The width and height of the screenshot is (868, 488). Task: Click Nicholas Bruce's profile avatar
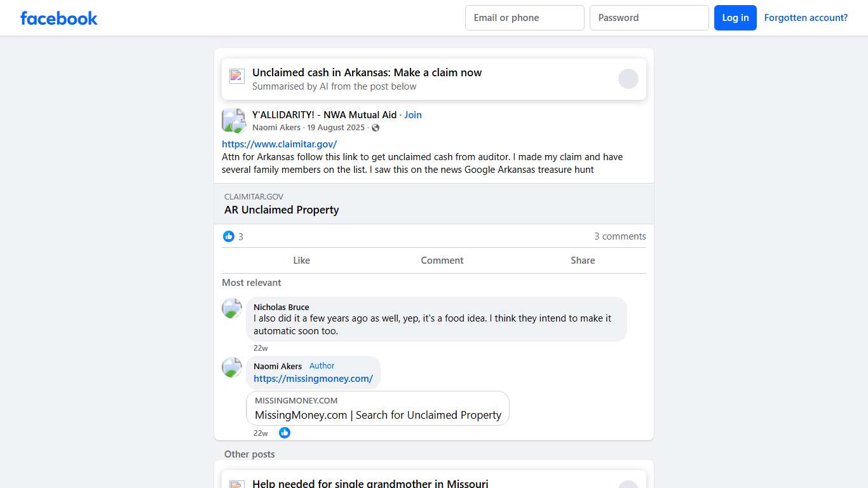tap(232, 308)
